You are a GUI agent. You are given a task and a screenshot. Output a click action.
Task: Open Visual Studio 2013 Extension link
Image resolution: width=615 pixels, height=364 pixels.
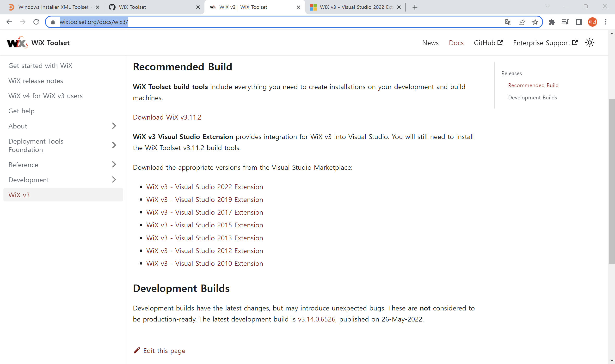click(x=204, y=238)
